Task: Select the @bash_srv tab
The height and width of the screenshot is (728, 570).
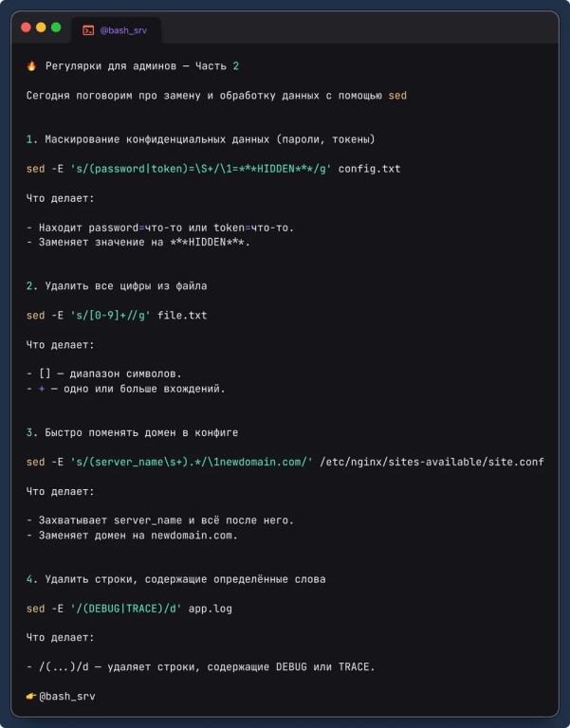Action: [x=118, y=29]
